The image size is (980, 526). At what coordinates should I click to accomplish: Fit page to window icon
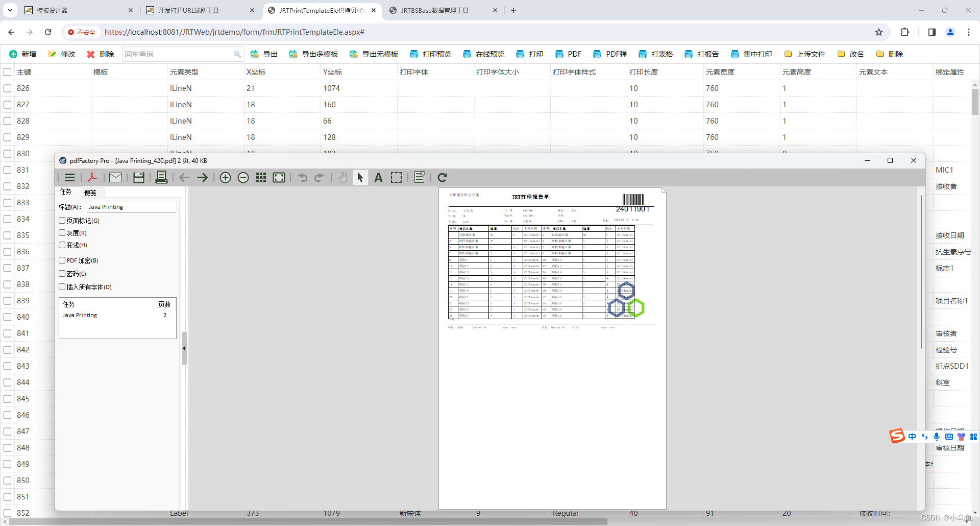pos(279,178)
